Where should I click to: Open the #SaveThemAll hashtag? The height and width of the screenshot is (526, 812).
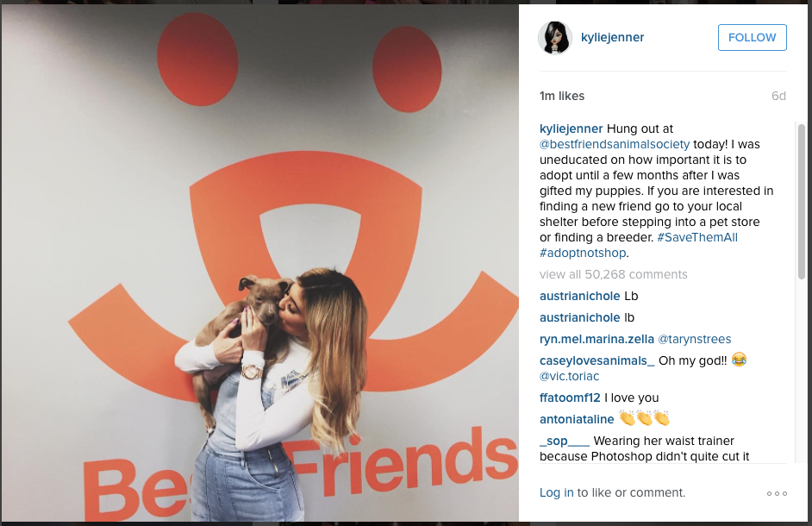697,237
